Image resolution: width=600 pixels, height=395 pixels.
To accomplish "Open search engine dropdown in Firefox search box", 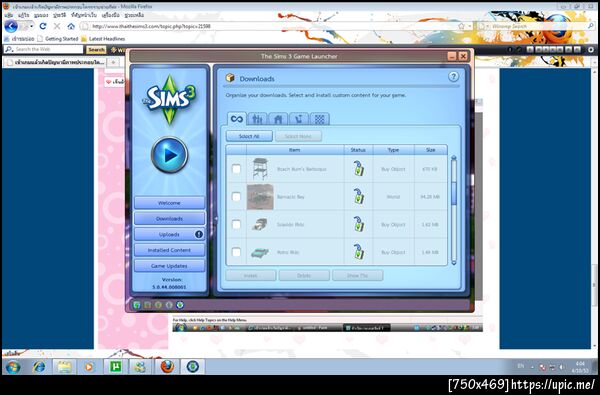I will click(x=488, y=26).
